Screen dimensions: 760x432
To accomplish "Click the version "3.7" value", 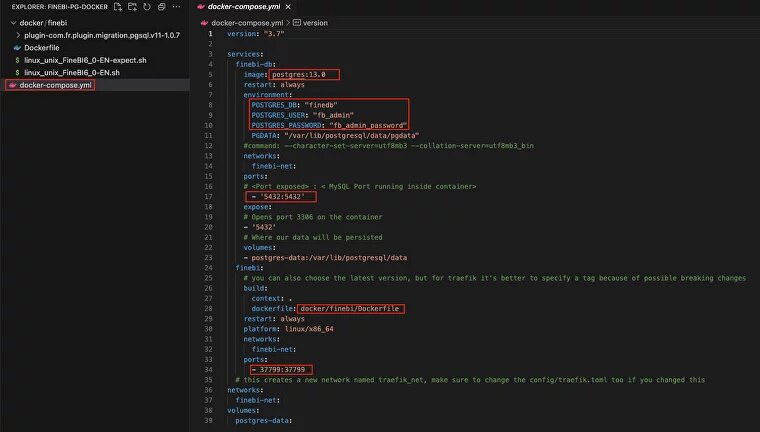I will [274, 34].
